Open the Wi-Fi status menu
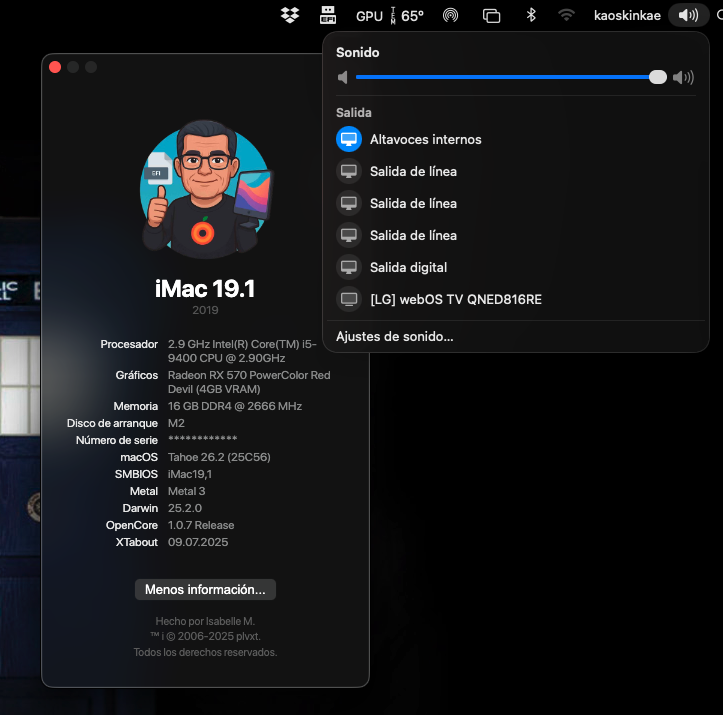The height and width of the screenshot is (715, 723). (x=566, y=15)
